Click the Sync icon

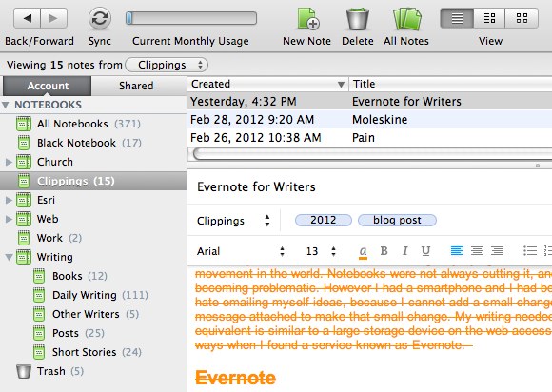point(100,18)
